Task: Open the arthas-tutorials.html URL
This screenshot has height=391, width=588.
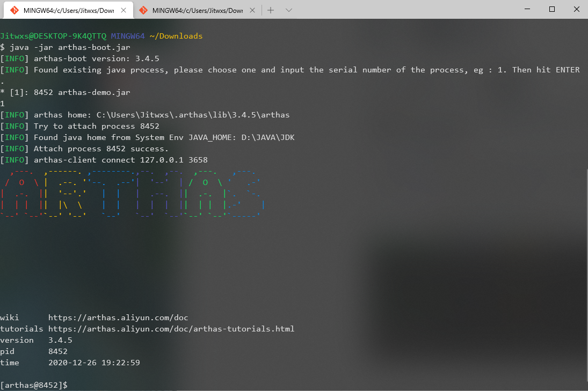Action: click(171, 329)
